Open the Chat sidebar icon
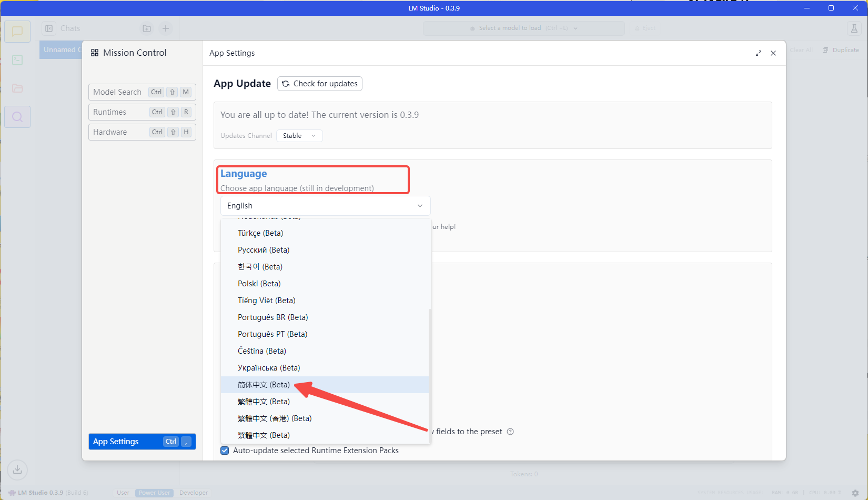The height and width of the screenshot is (500, 868). (17, 32)
